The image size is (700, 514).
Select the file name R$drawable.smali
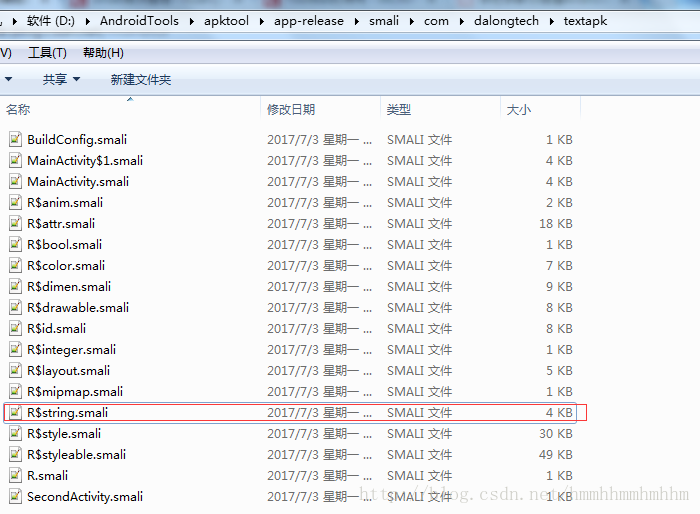click(x=78, y=308)
